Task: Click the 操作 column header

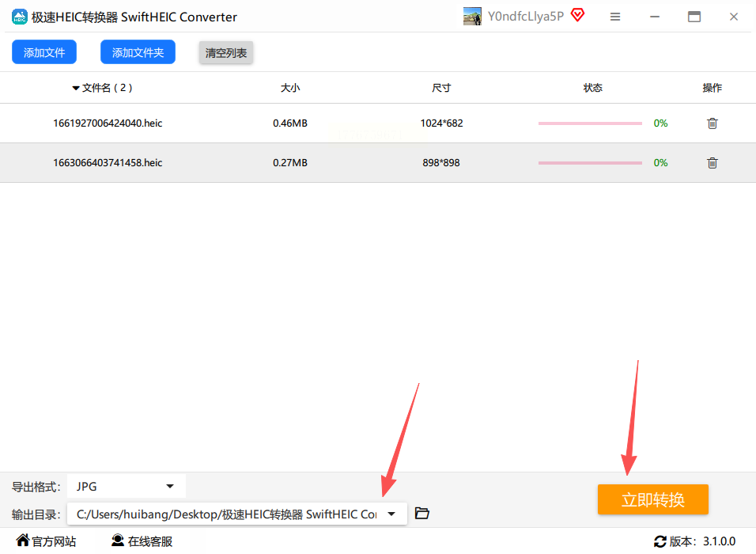Action: pos(713,88)
